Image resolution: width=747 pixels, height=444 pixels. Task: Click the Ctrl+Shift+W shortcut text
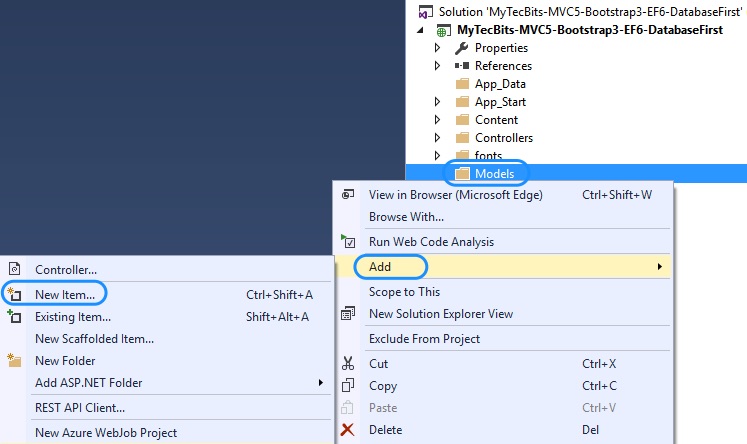tap(617, 195)
